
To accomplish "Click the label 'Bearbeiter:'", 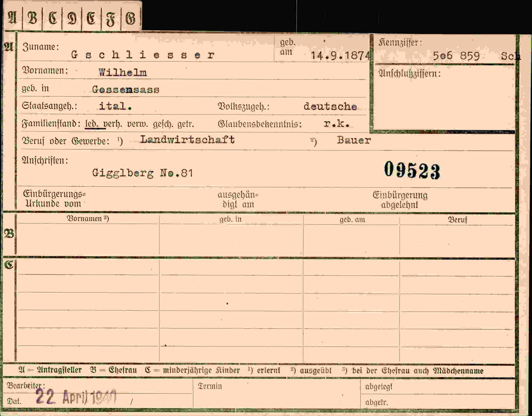I will (x=26, y=386).
